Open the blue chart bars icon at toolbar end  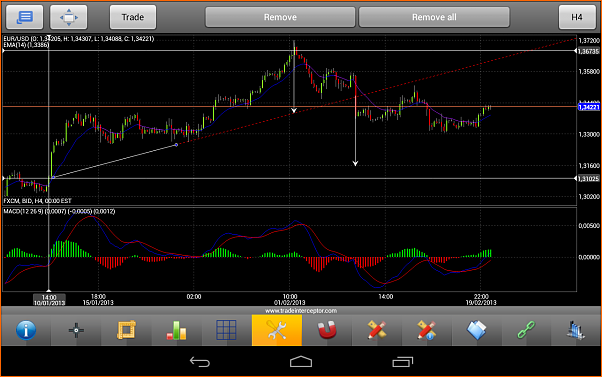[x=576, y=331]
